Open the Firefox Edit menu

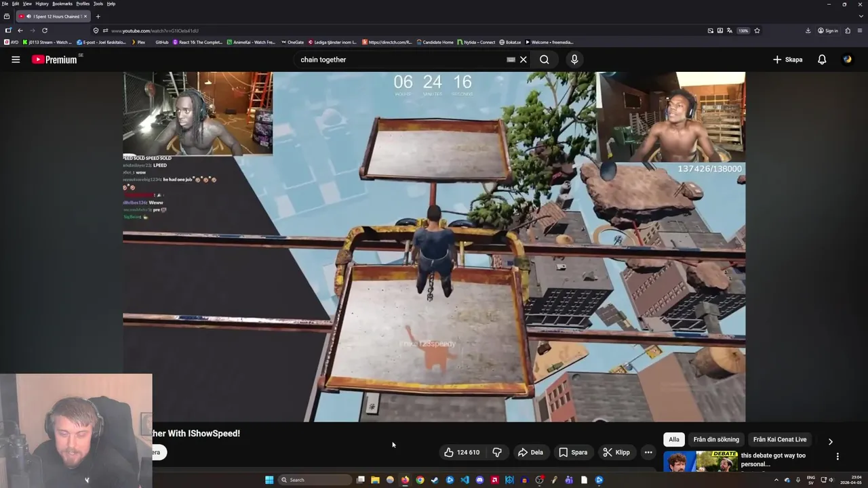tap(16, 3)
